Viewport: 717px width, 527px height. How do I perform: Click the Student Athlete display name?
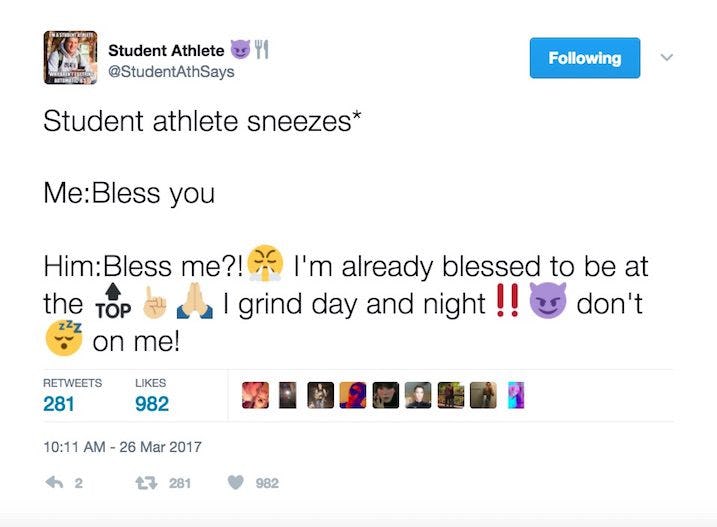(166, 49)
